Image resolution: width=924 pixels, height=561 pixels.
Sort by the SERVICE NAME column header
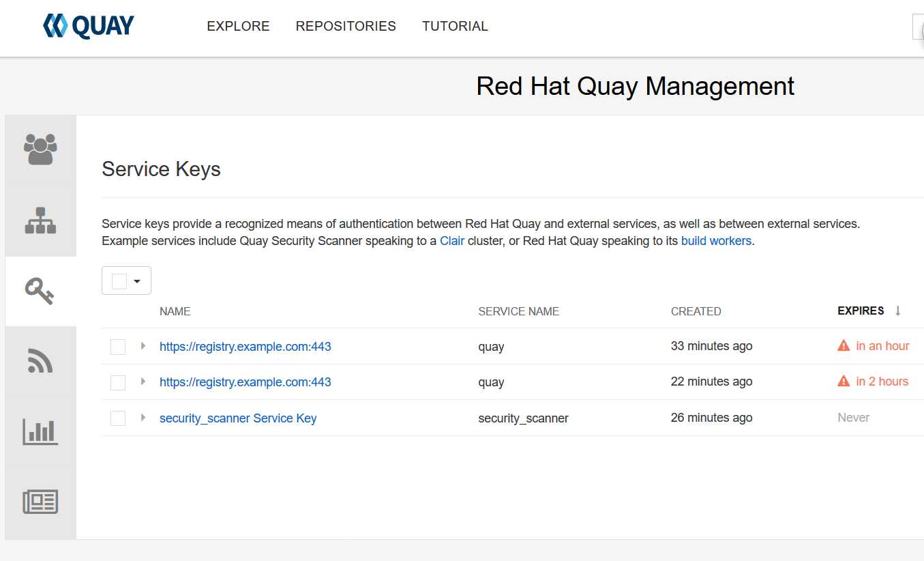(518, 311)
